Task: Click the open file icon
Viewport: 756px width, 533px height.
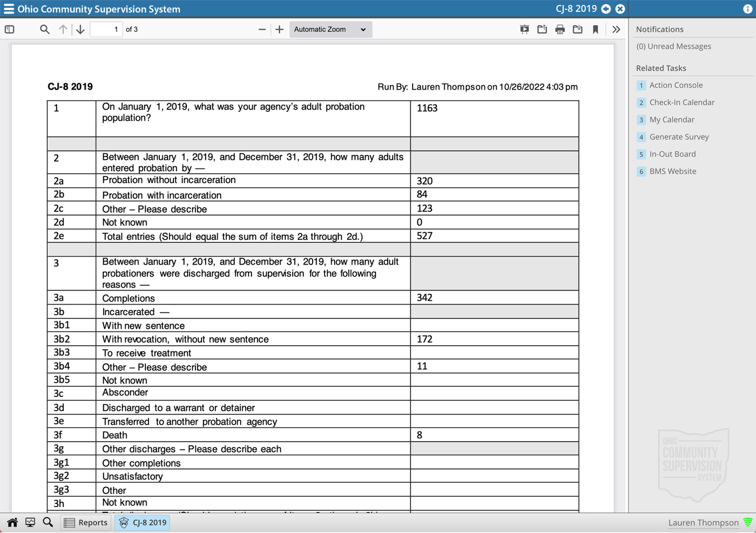Action: coord(542,29)
